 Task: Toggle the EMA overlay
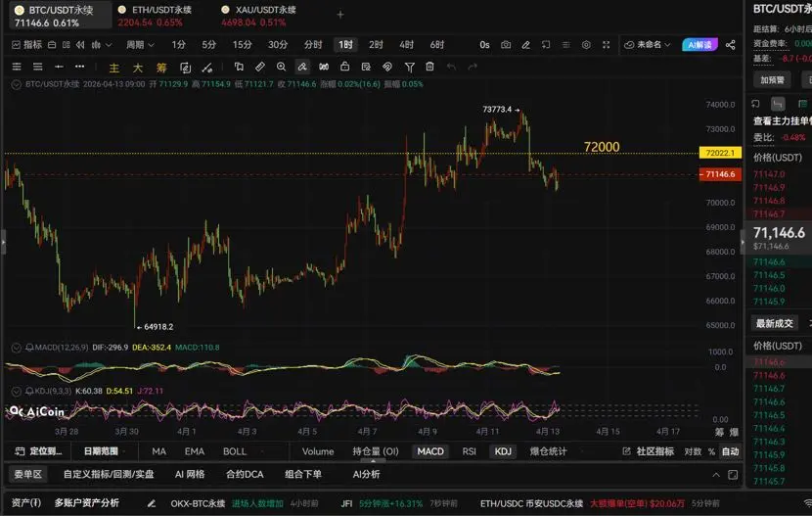pyautogui.click(x=195, y=451)
